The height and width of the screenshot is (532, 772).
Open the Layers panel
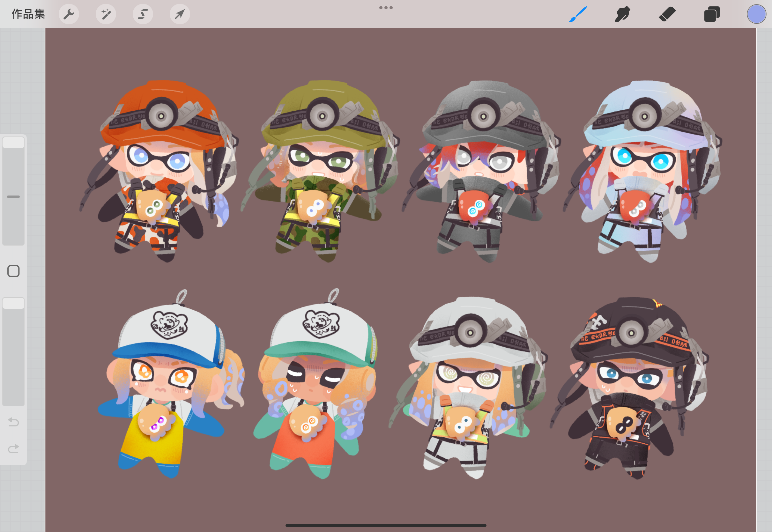[x=712, y=14]
